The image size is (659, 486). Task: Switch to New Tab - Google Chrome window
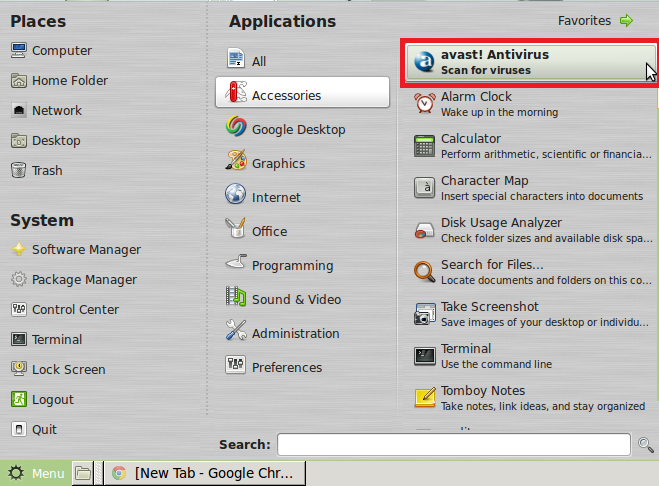205,473
